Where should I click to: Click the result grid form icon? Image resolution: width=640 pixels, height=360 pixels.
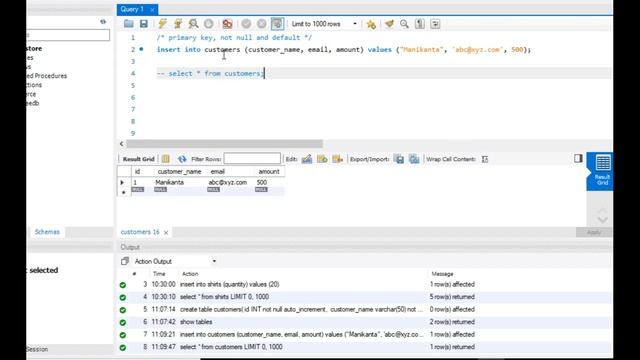[x=165, y=159]
